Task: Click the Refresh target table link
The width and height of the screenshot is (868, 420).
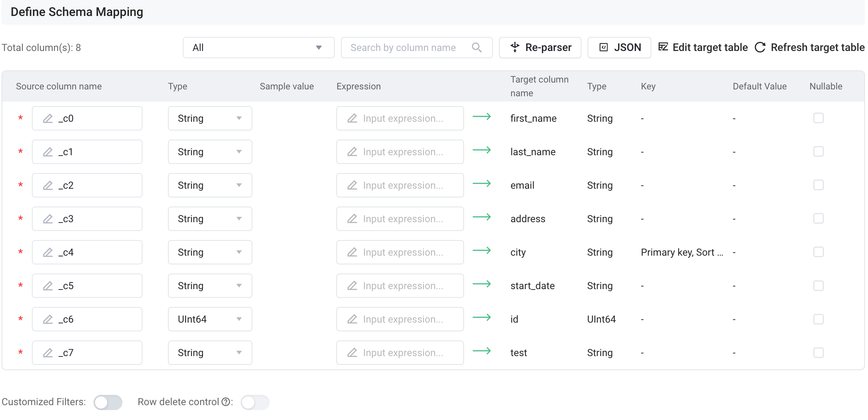Action: pyautogui.click(x=817, y=48)
